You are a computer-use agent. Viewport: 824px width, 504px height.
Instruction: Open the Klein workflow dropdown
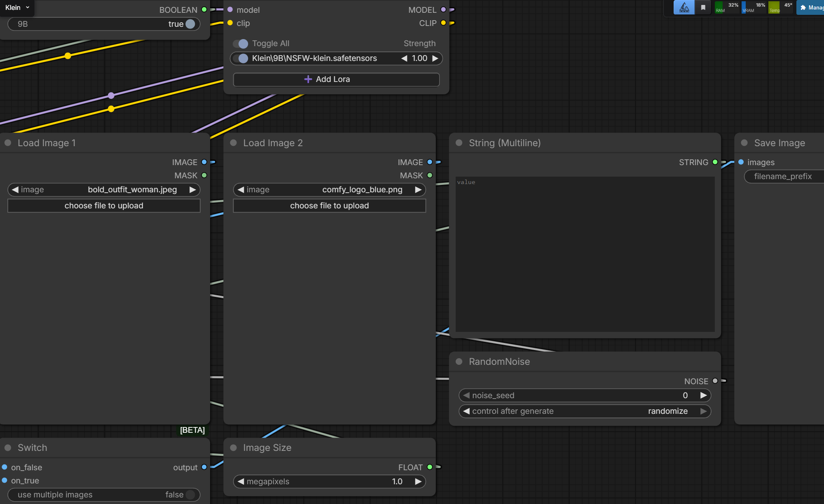tap(17, 7)
